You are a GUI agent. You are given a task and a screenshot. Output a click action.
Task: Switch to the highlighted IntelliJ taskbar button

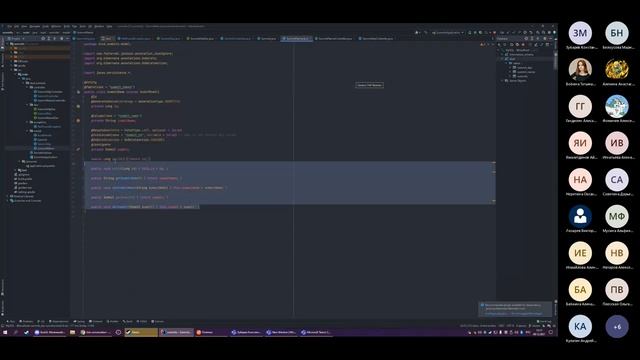(176, 333)
